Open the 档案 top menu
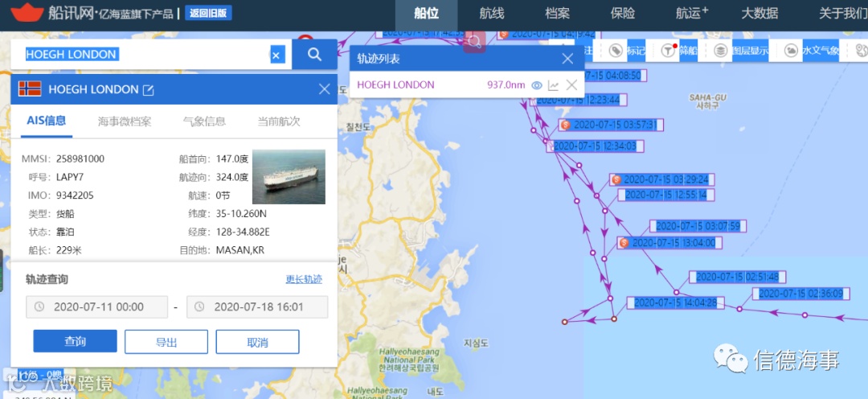The height and width of the screenshot is (399, 868). 558,14
